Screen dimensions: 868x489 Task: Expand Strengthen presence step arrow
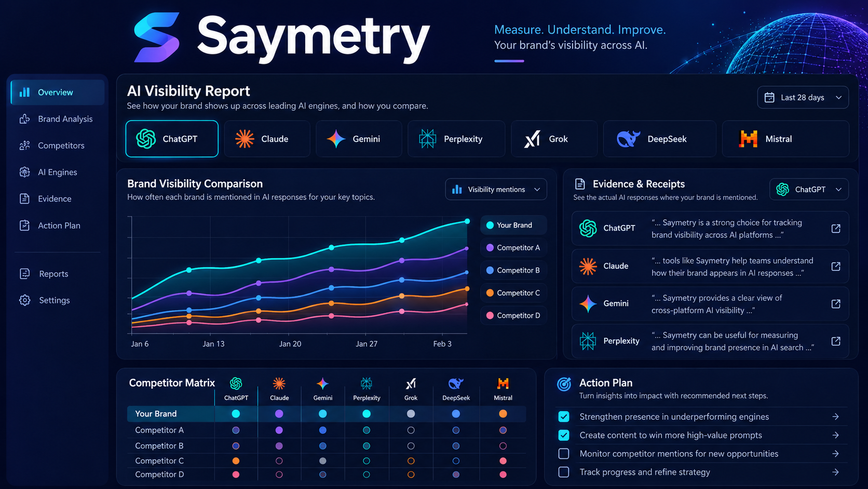tap(835, 417)
